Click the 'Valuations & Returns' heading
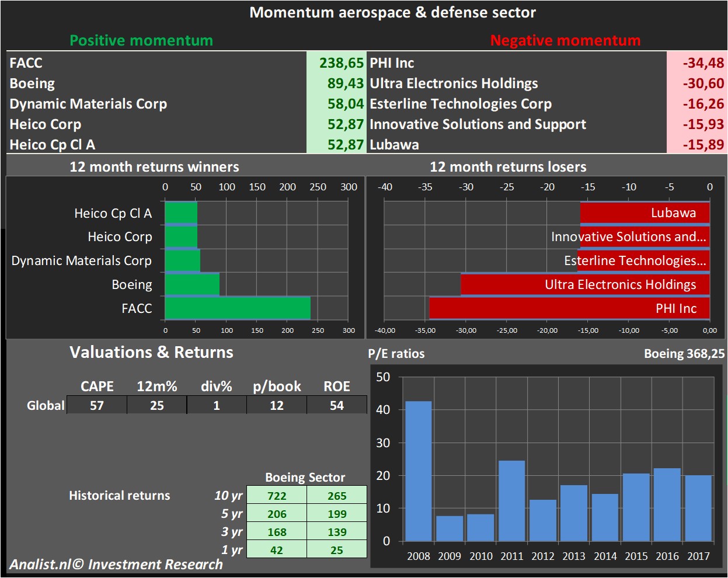 tap(151, 353)
